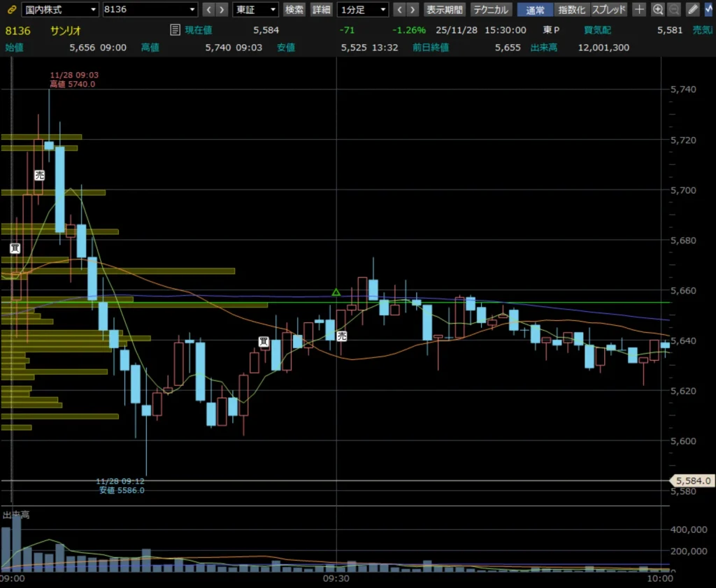Open the テクニカル indicators menu

(491, 10)
